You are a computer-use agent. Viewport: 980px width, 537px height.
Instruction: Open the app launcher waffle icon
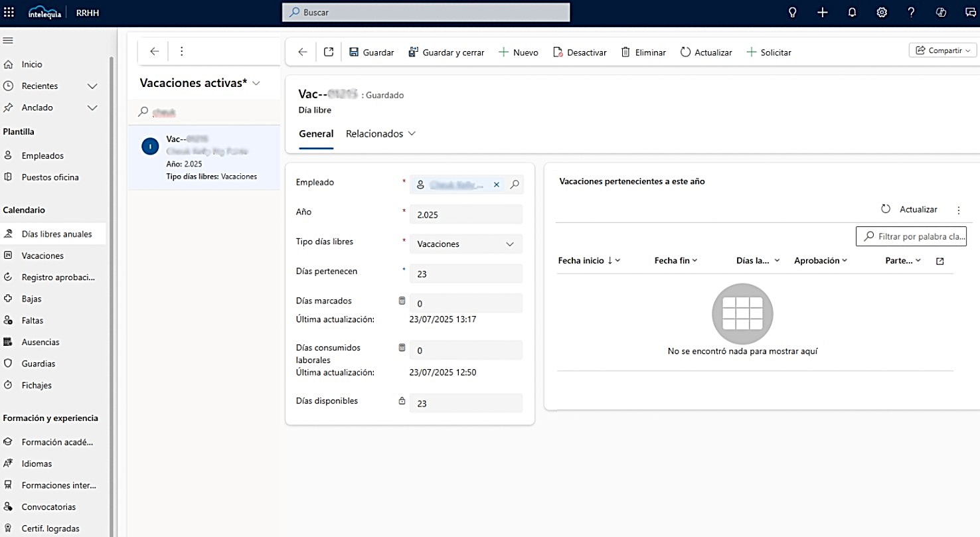click(9, 12)
